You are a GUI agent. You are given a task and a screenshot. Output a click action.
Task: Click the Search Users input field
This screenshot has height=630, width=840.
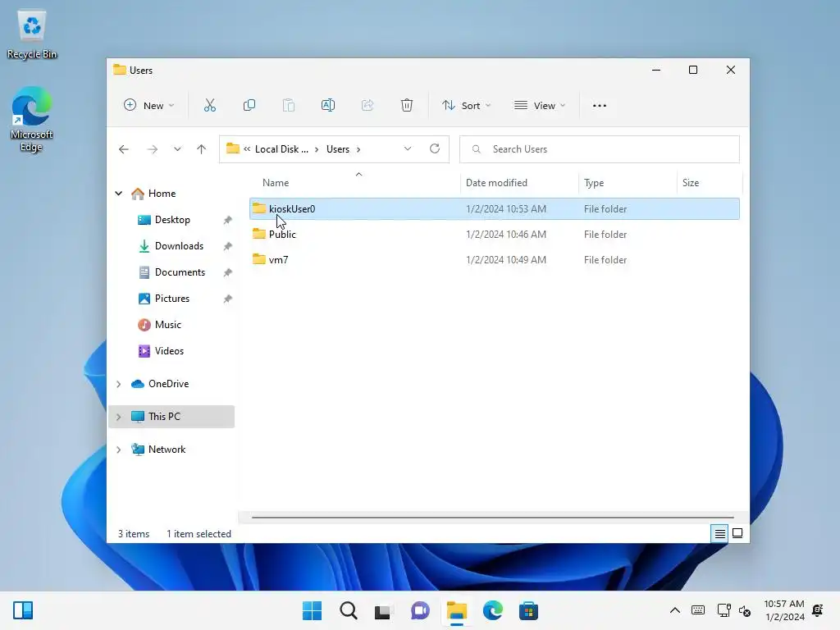click(600, 149)
